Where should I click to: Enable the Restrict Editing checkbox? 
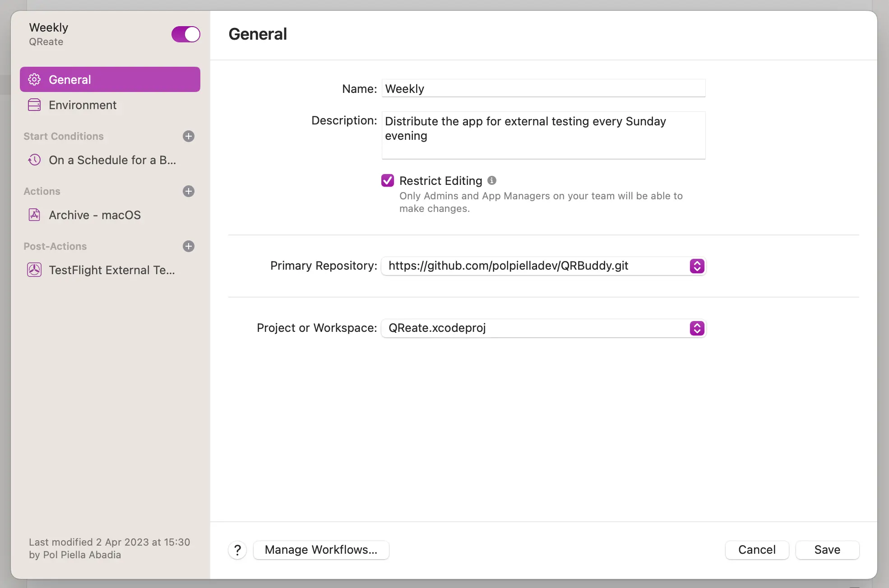(x=388, y=180)
